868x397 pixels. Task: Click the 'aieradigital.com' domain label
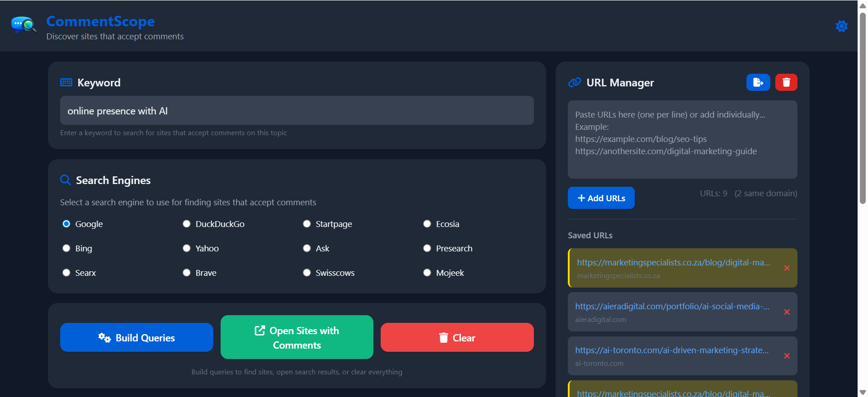pos(600,319)
